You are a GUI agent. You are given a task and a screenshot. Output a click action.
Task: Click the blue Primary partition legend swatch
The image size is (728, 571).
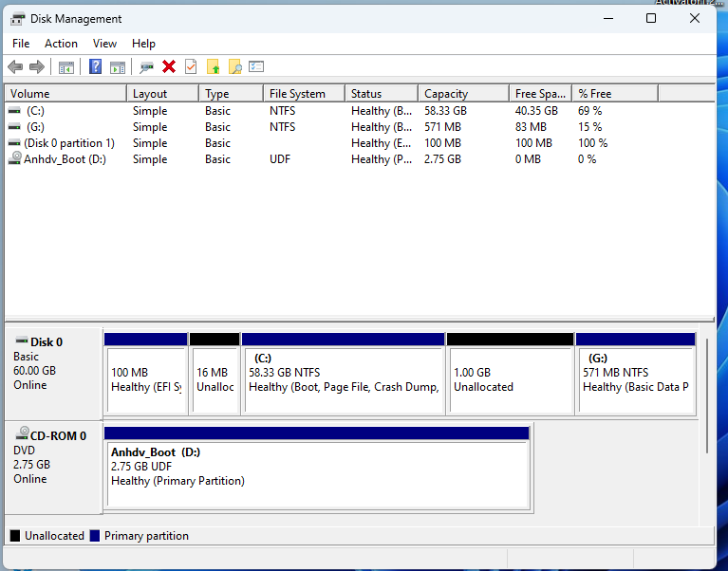[x=95, y=536]
